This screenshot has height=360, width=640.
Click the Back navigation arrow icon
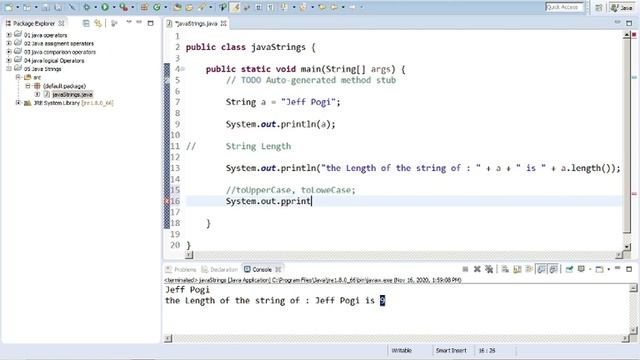[334, 7]
